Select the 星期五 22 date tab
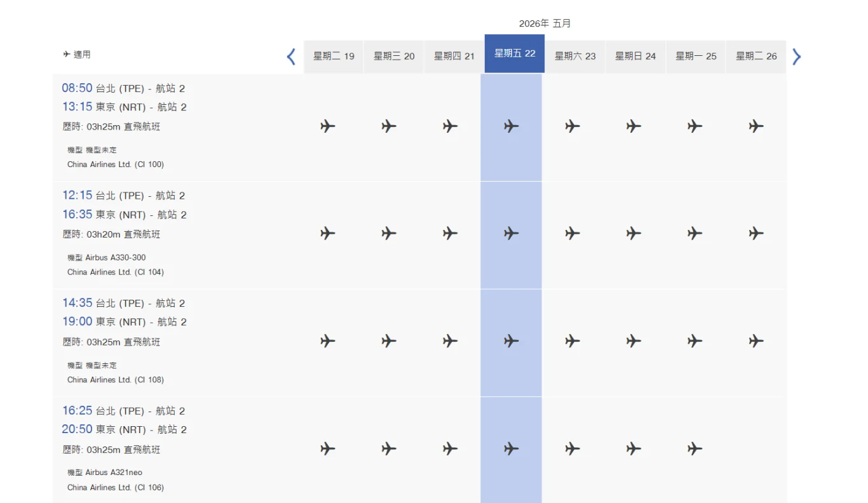The height and width of the screenshot is (503, 868). click(515, 54)
